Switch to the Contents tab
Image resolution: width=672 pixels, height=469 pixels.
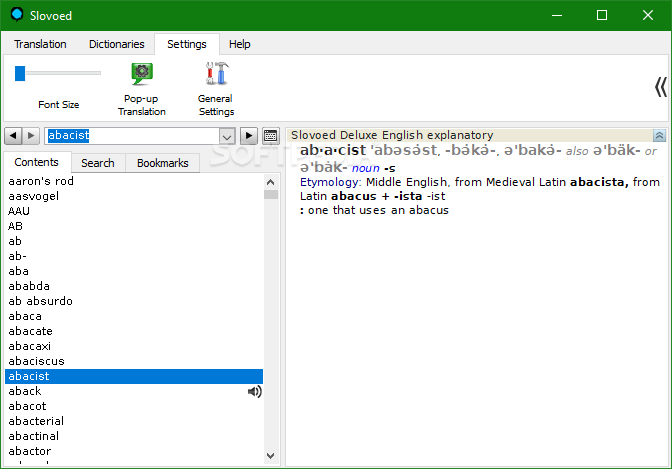tap(36, 162)
